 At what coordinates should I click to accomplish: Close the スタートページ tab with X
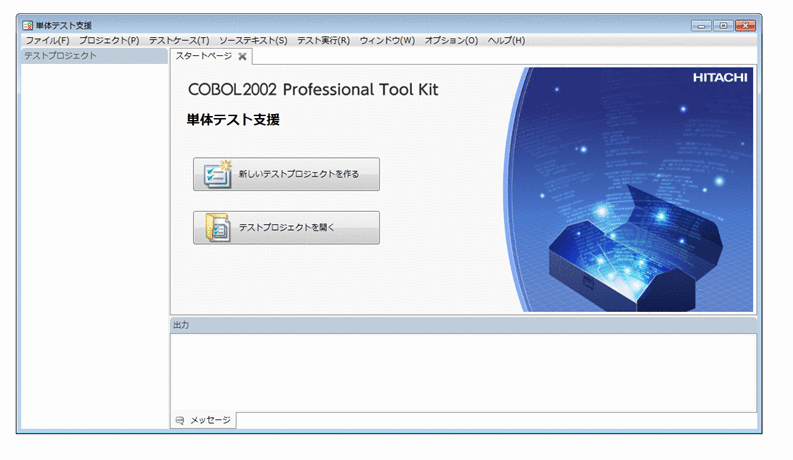(x=242, y=57)
